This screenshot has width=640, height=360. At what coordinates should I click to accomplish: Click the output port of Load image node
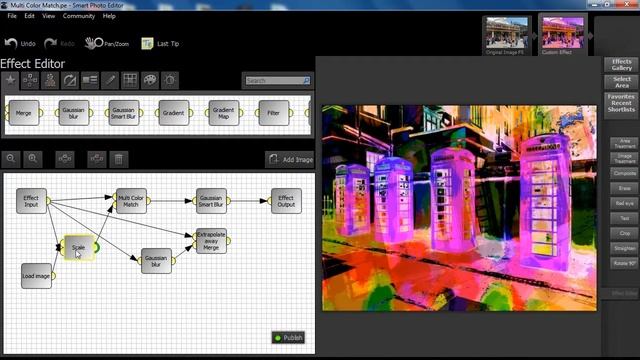click(53, 276)
